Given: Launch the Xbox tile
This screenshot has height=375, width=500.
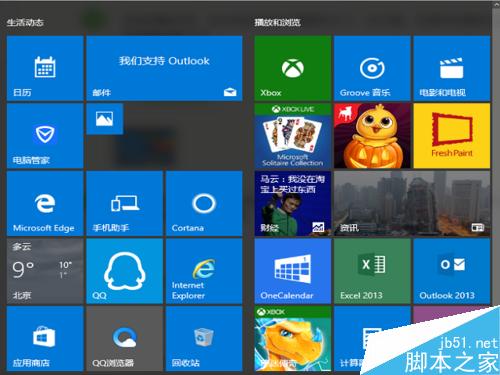Looking at the screenshot, I should pyautogui.click(x=293, y=68).
